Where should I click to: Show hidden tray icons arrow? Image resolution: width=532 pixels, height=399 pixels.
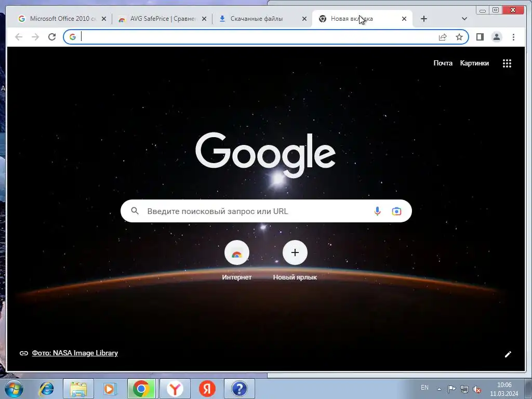point(439,389)
